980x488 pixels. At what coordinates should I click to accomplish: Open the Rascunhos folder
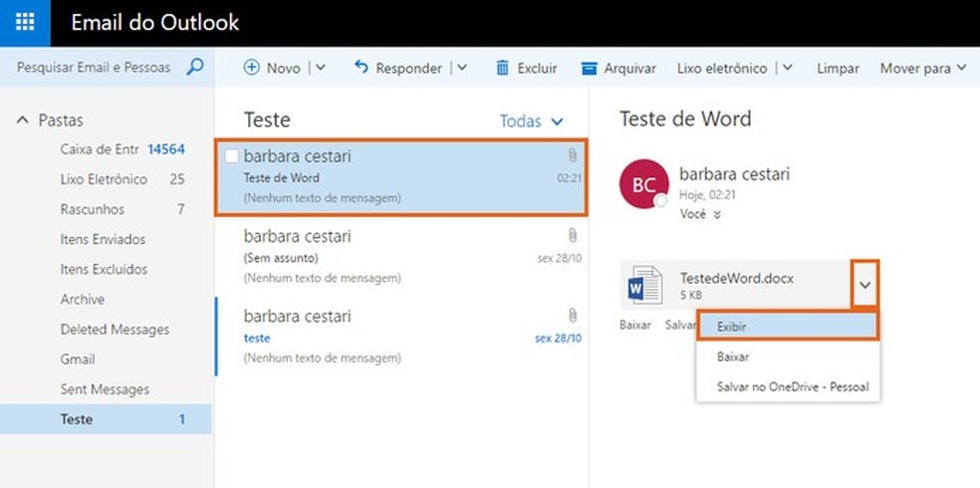tap(106, 209)
